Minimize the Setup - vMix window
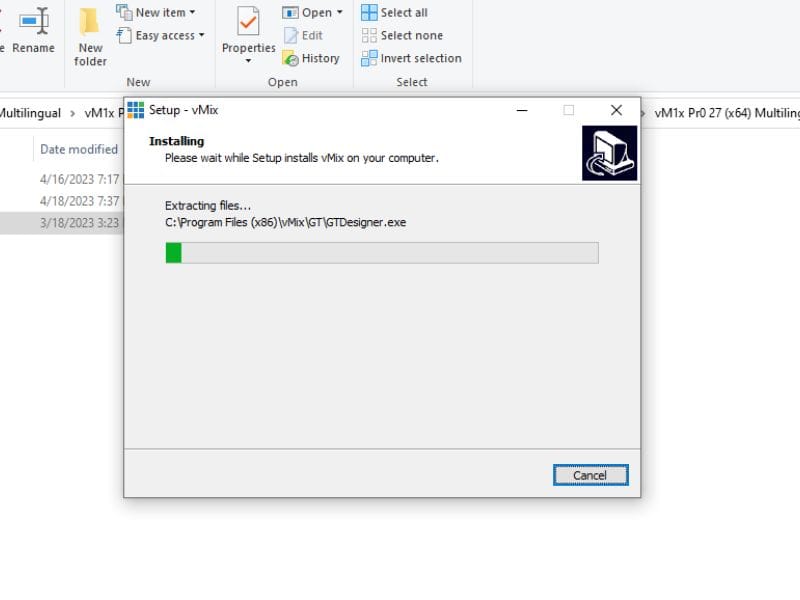Screen dimensions: 800x600 pyautogui.click(x=522, y=110)
